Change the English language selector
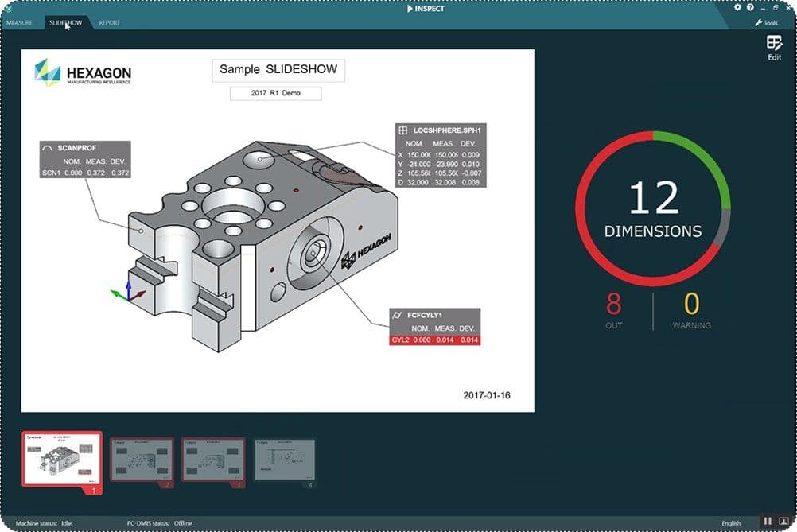 pos(731,523)
